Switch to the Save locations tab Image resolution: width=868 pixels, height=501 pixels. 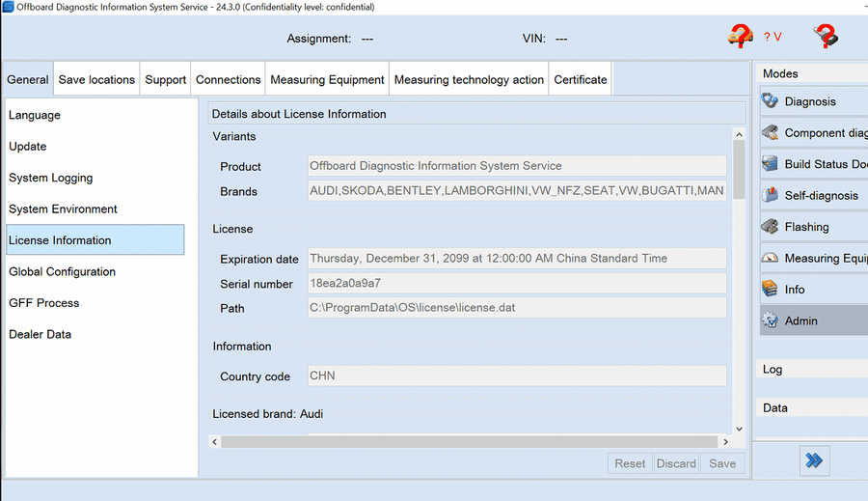click(96, 79)
